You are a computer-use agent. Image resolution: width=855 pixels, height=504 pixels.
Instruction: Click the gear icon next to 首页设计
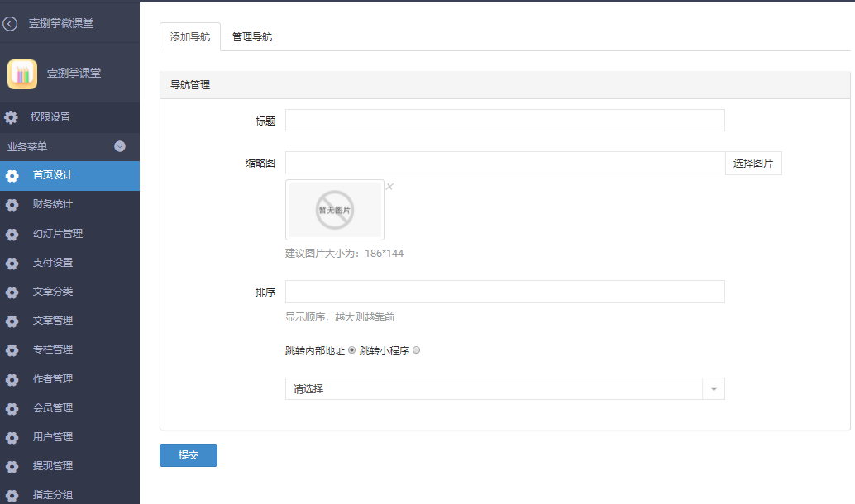(x=12, y=175)
